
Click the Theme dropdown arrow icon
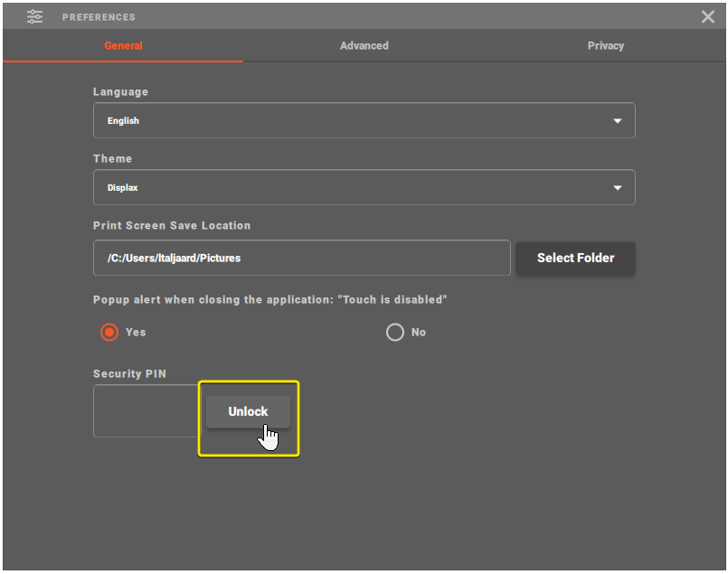618,188
